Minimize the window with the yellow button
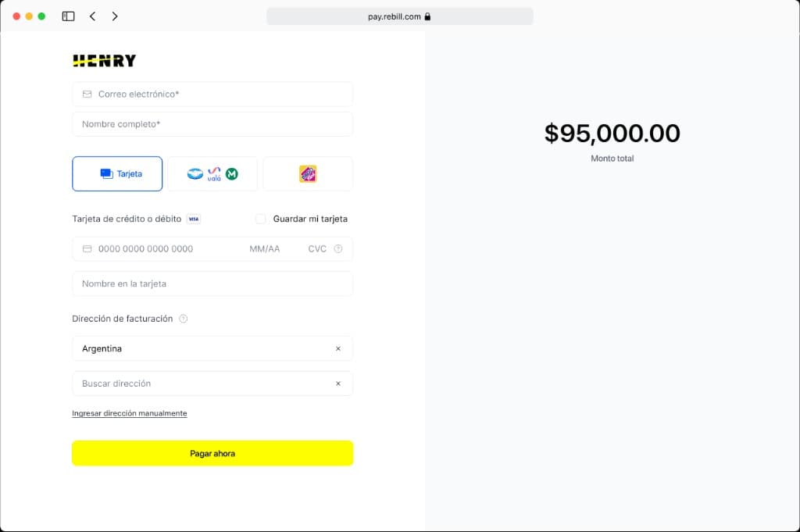 pyautogui.click(x=29, y=16)
